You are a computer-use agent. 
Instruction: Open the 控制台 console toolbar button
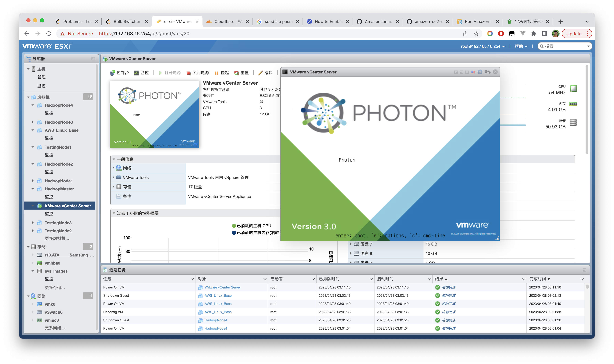pyautogui.click(x=119, y=73)
